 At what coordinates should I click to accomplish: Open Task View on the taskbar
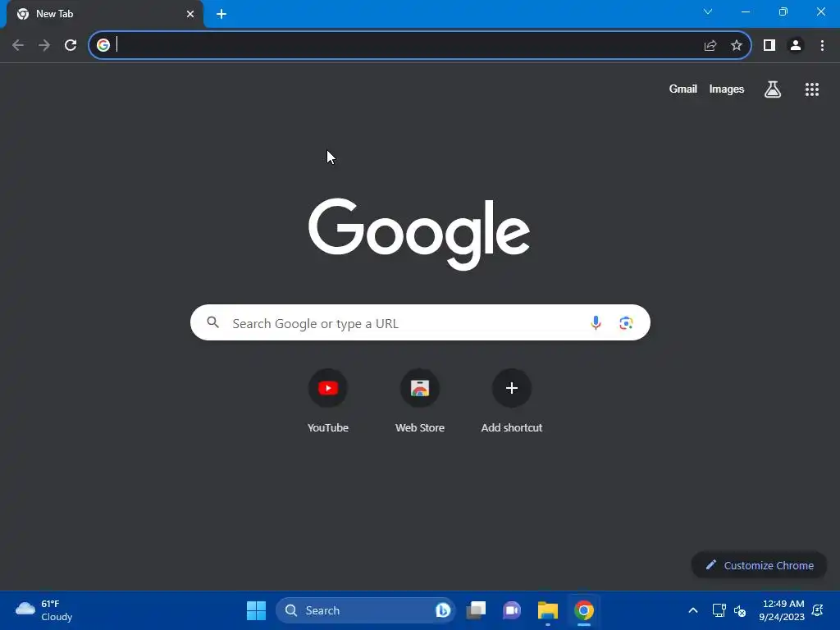point(476,610)
